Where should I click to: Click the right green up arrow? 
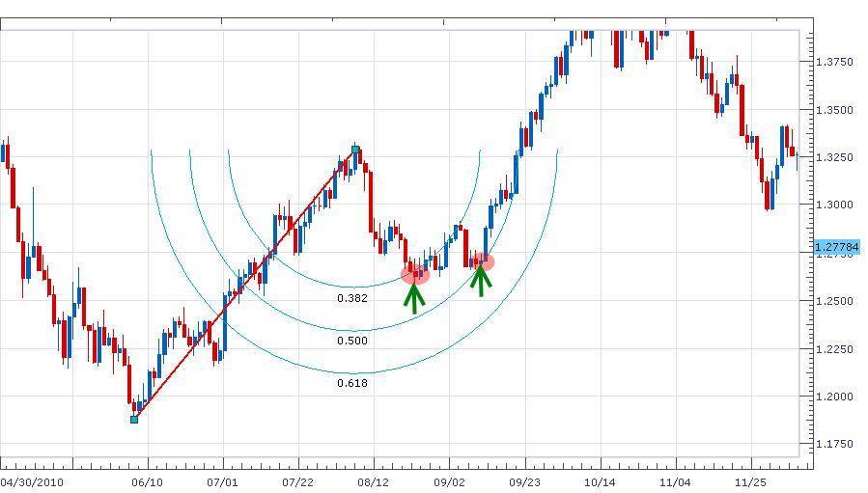coord(481,281)
